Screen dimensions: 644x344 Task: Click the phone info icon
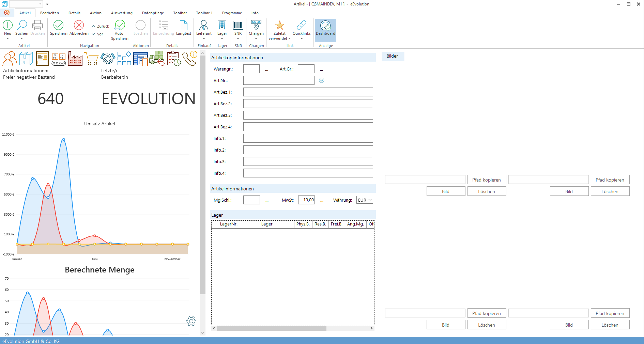pos(190,58)
